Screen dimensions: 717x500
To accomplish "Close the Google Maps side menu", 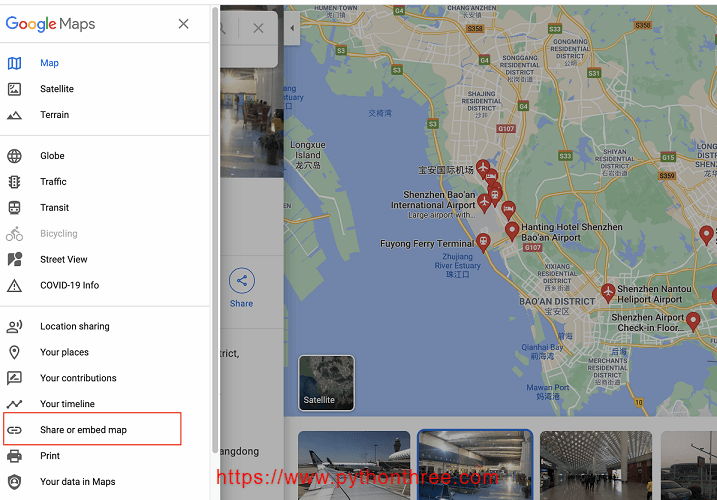I will coord(183,24).
